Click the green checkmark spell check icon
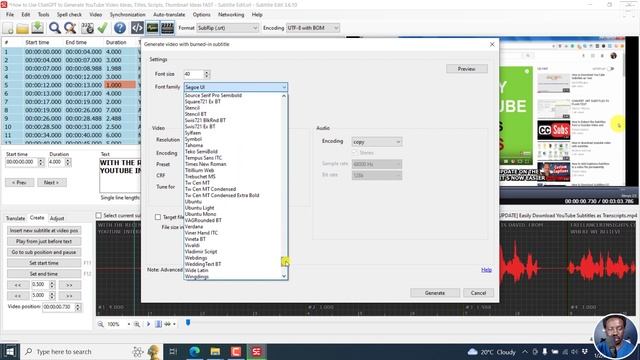640x360 pixels. (102, 28)
